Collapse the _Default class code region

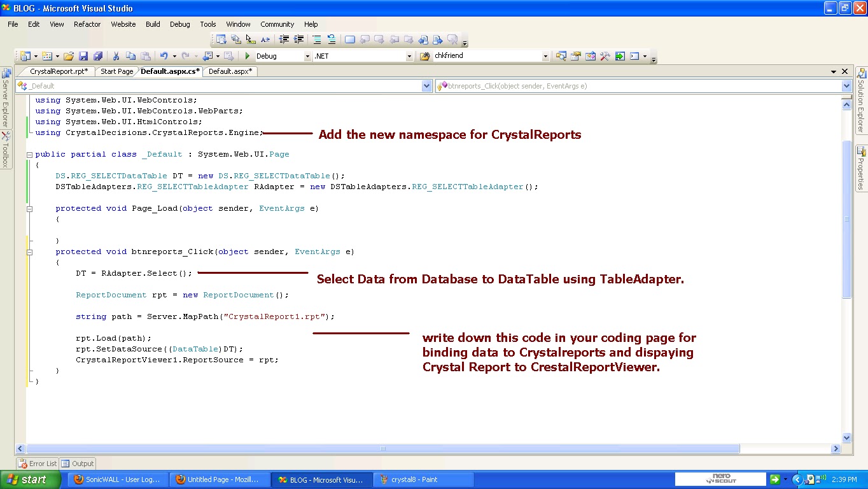pyautogui.click(x=29, y=155)
